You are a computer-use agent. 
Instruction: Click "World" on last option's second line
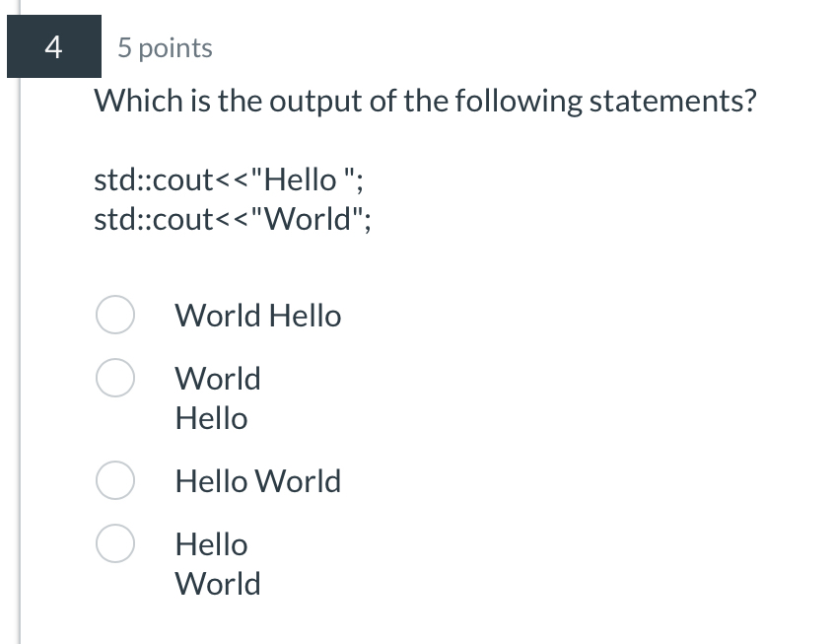[218, 584]
